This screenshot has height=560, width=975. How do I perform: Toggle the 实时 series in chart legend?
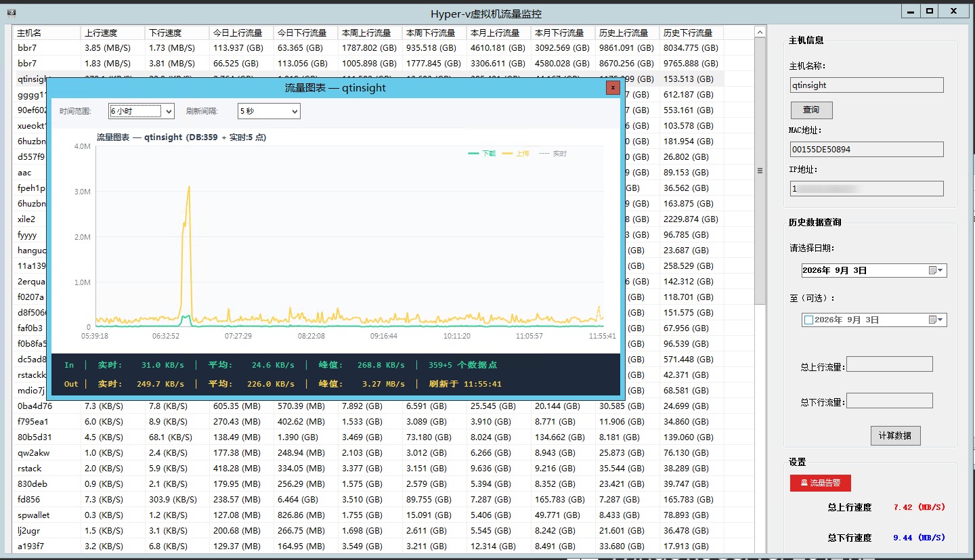(x=552, y=154)
